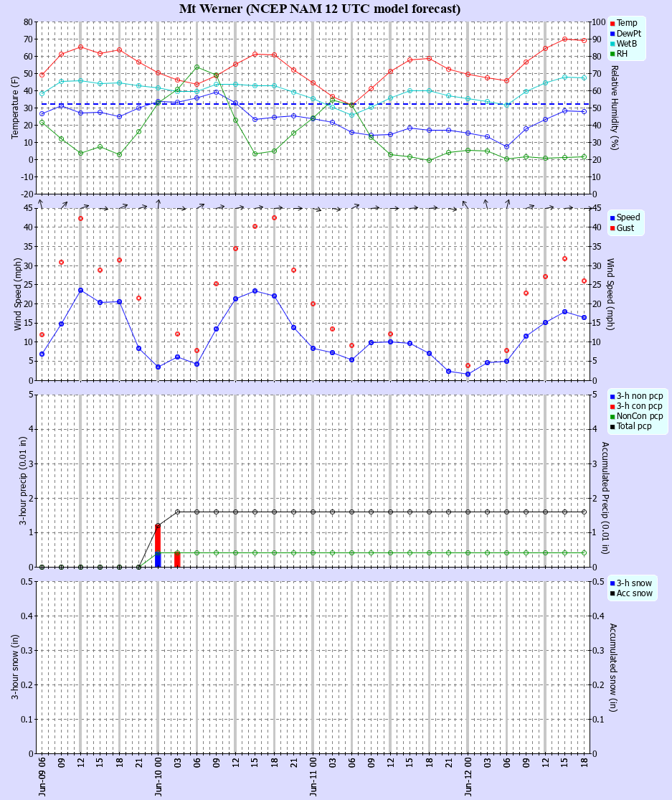672x800 pixels.
Task: Click the cyan WetB legend swatch
Action: [x=612, y=44]
